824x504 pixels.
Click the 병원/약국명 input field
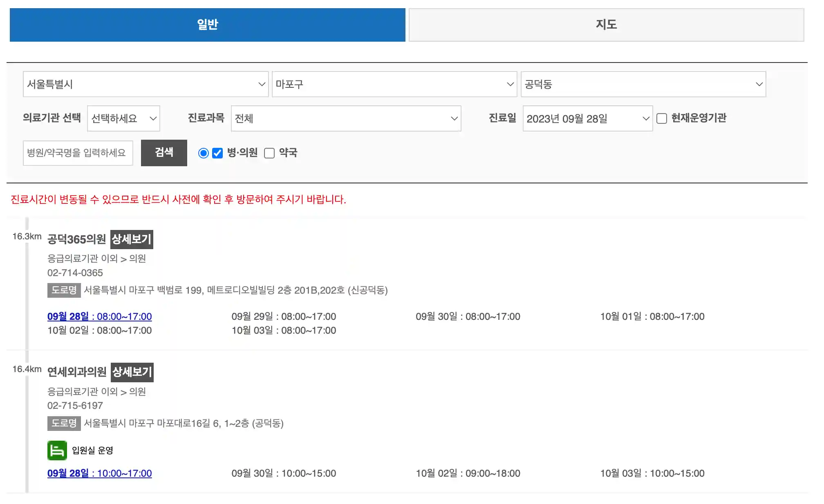pyautogui.click(x=78, y=153)
